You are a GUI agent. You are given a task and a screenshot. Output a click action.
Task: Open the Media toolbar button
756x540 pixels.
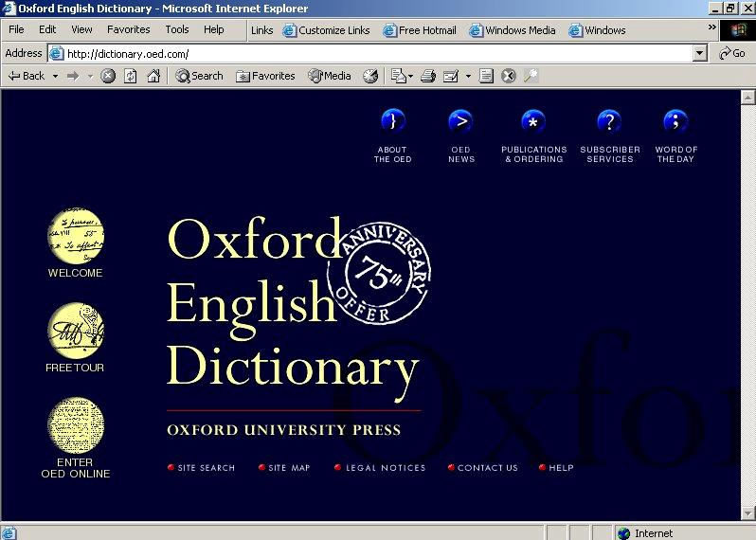[330, 76]
